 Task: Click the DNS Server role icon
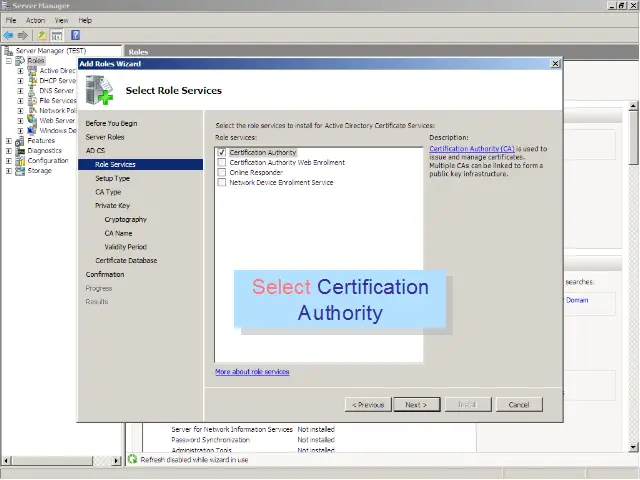32,91
